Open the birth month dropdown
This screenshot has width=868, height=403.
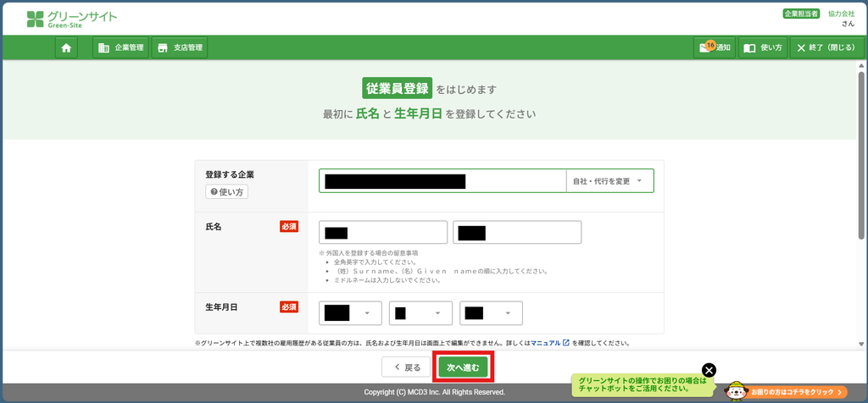420,313
